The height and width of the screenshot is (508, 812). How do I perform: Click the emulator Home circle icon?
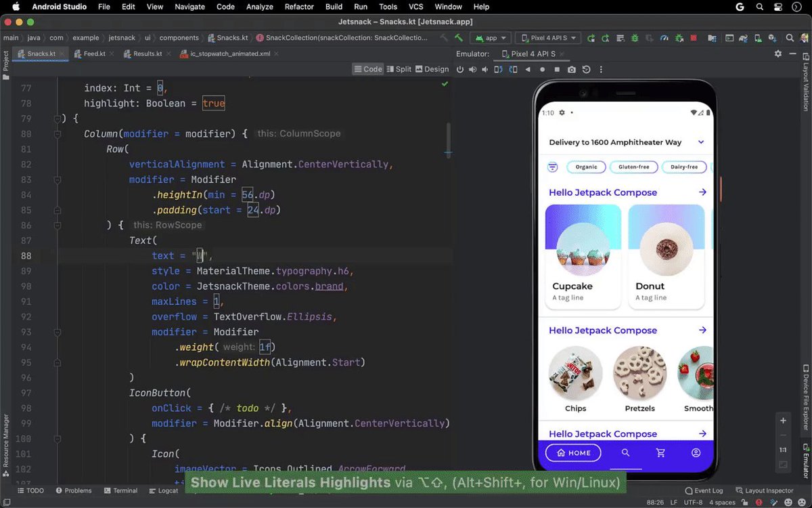click(x=542, y=69)
